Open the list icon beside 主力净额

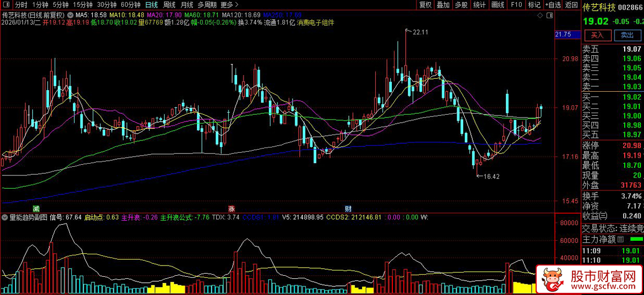620,239
